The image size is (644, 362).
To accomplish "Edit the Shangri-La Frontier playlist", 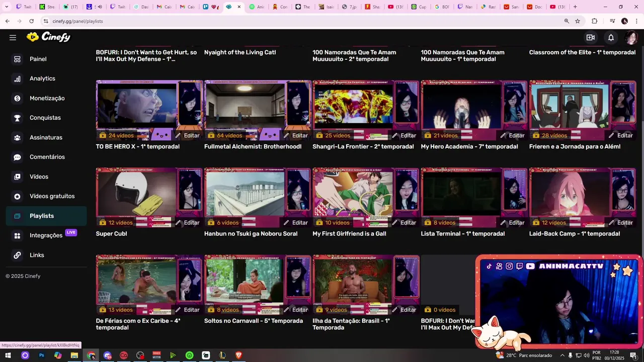I will click(x=404, y=135).
